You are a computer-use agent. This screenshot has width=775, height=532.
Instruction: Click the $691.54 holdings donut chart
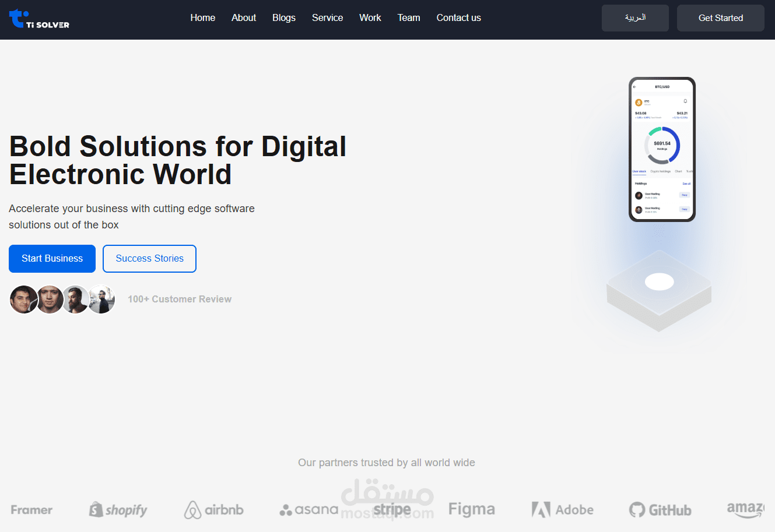point(662,145)
